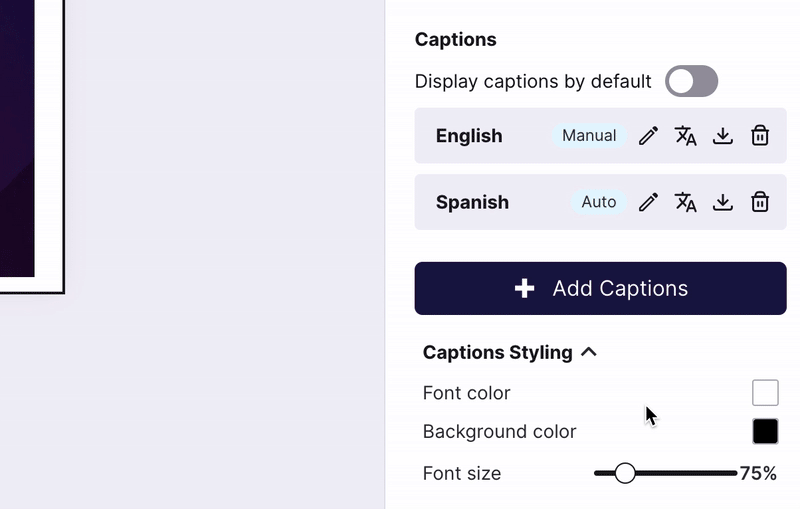Toggle Display captions by default switch
Image resolution: width=800 pixels, height=509 pixels.
[x=691, y=81]
